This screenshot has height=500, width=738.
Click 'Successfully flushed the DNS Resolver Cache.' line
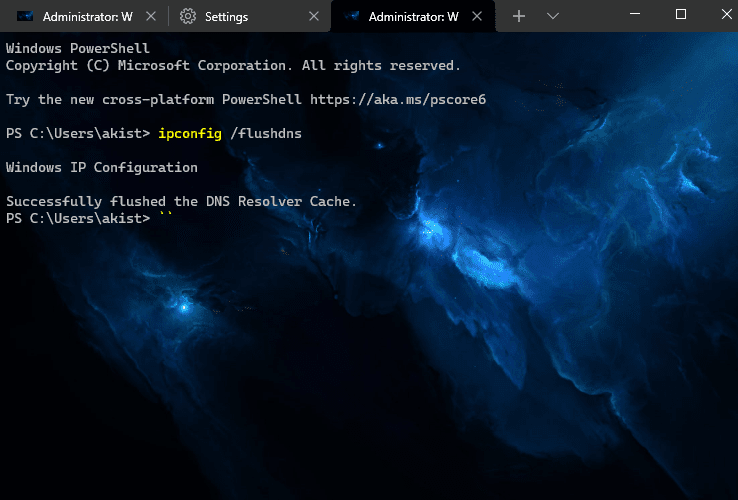point(181,202)
